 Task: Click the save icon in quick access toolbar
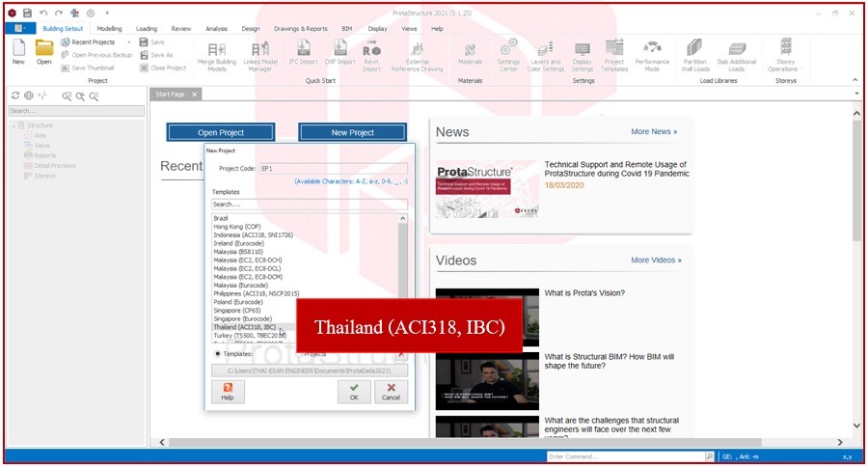point(27,13)
